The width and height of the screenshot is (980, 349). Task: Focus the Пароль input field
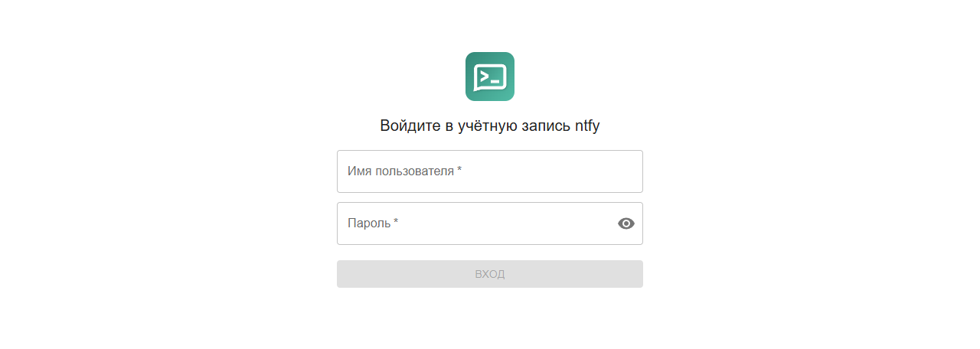click(475, 223)
